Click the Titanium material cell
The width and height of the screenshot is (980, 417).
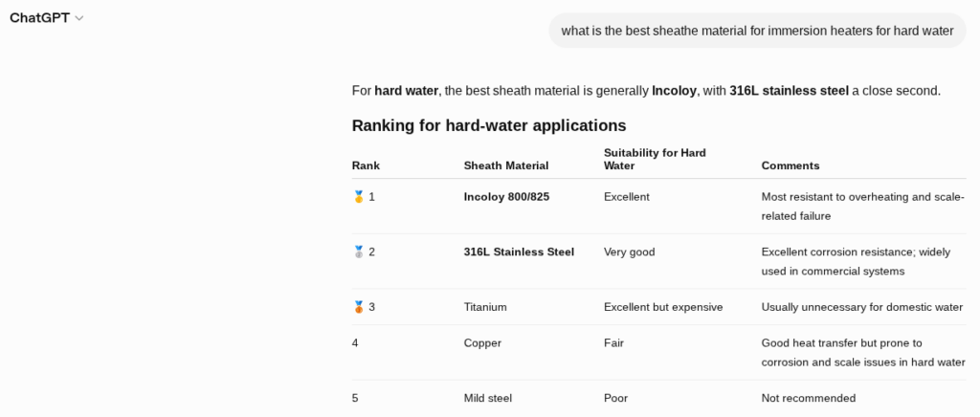point(485,307)
